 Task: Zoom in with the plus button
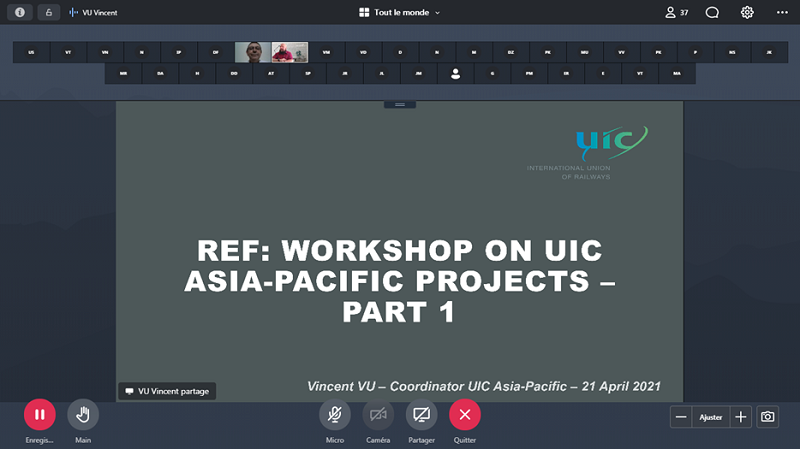click(x=741, y=417)
